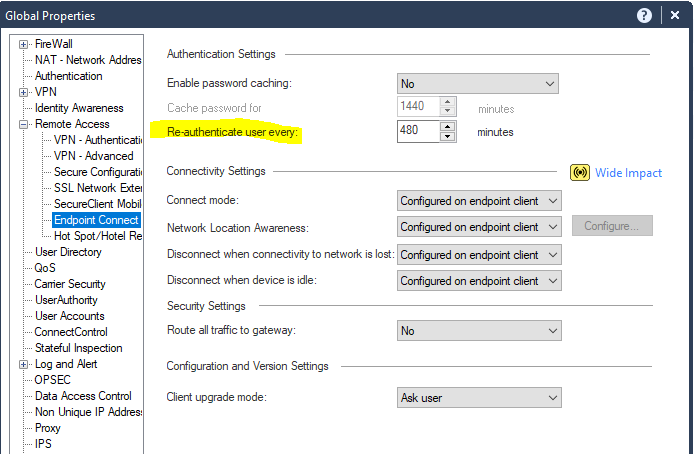Expand the FireWall tree node
The image size is (694, 454).
[x=24, y=44]
